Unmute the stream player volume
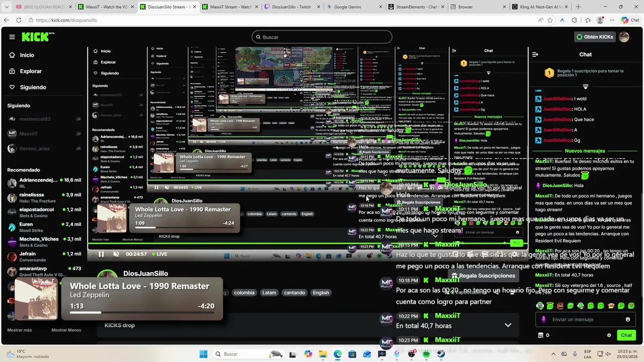 (116, 254)
